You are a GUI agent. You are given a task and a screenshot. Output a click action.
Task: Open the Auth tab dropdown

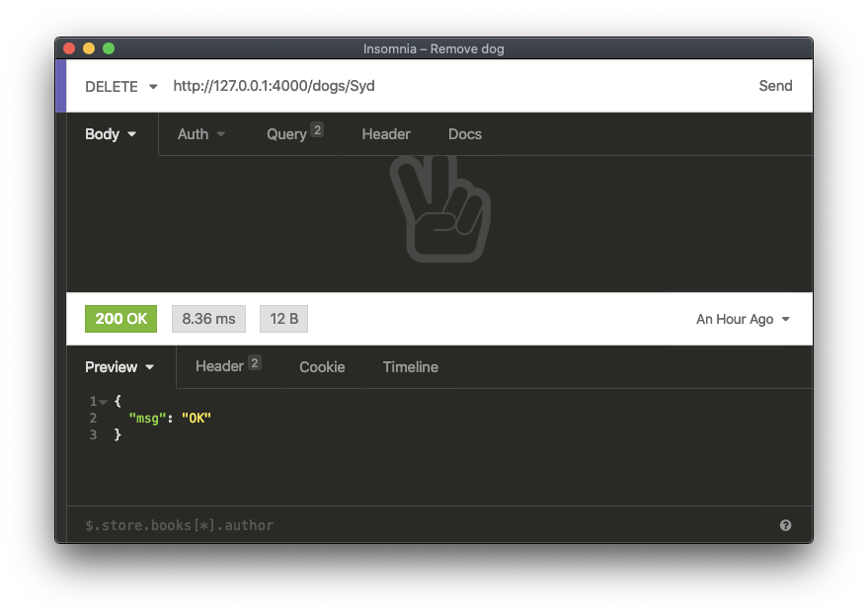click(201, 134)
